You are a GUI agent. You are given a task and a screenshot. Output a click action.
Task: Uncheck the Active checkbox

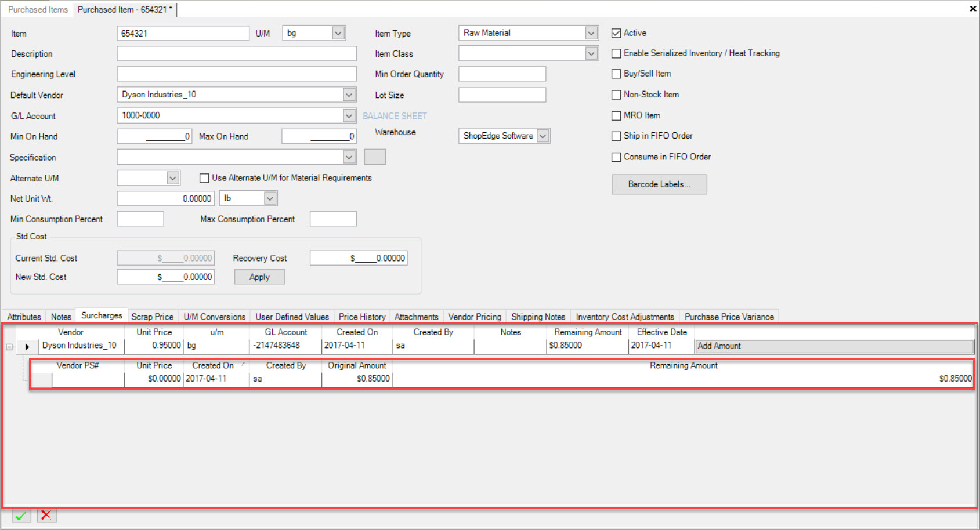[616, 33]
